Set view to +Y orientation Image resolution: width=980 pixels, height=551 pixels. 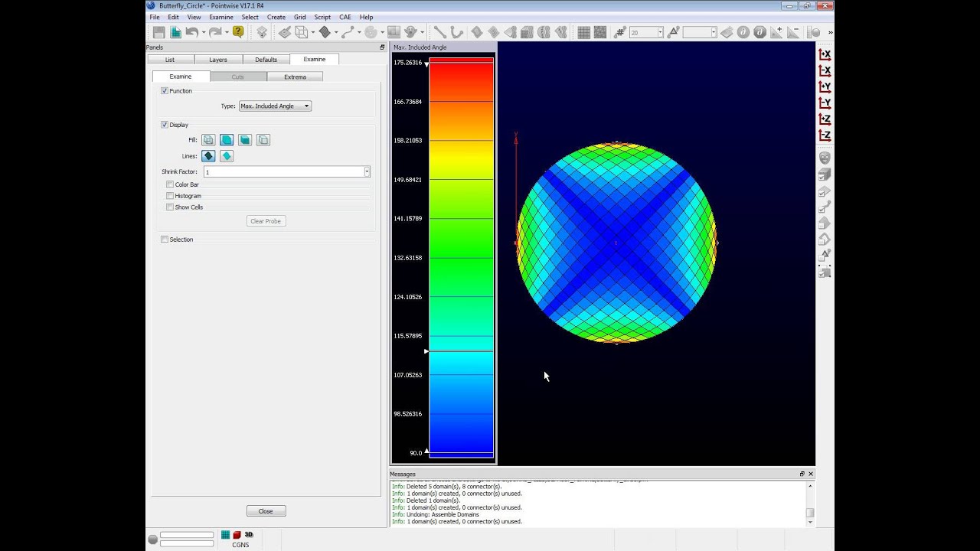coord(825,86)
